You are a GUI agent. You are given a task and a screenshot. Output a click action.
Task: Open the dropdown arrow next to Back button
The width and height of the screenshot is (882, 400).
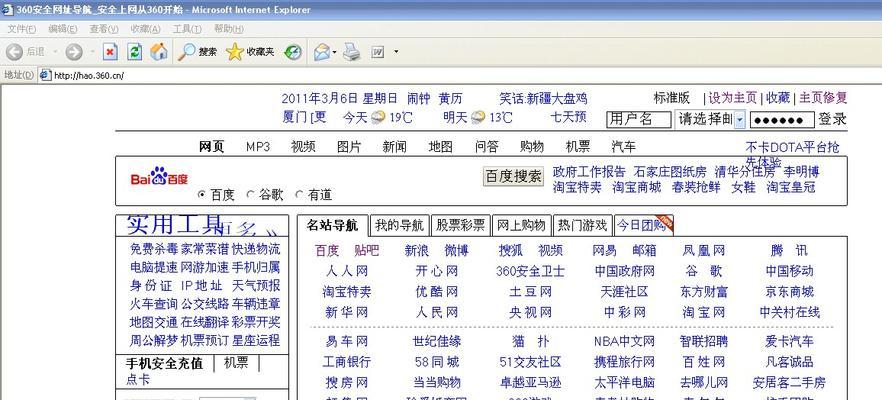pyautogui.click(x=55, y=52)
